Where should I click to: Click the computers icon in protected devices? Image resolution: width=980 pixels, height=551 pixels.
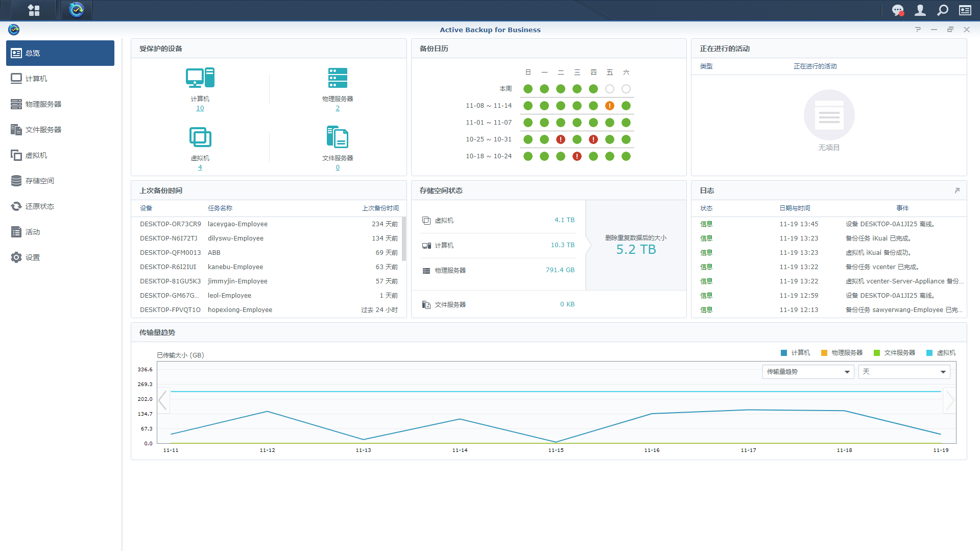click(200, 78)
